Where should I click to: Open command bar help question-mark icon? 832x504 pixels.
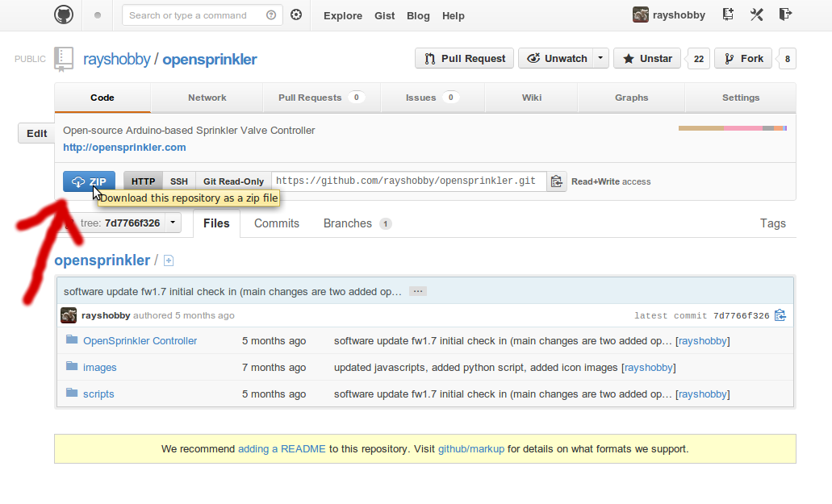click(271, 15)
